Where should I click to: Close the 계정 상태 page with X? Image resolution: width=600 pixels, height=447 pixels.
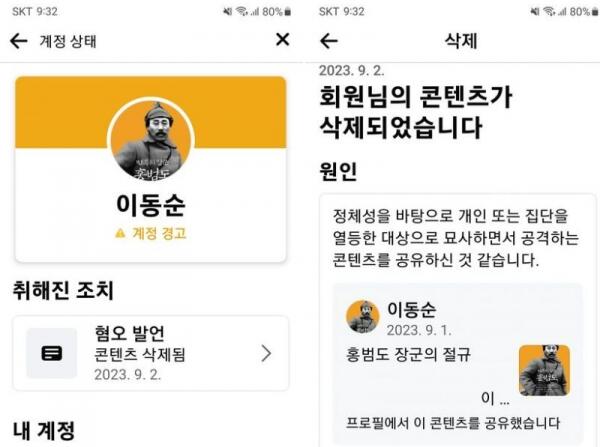click(x=282, y=39)
